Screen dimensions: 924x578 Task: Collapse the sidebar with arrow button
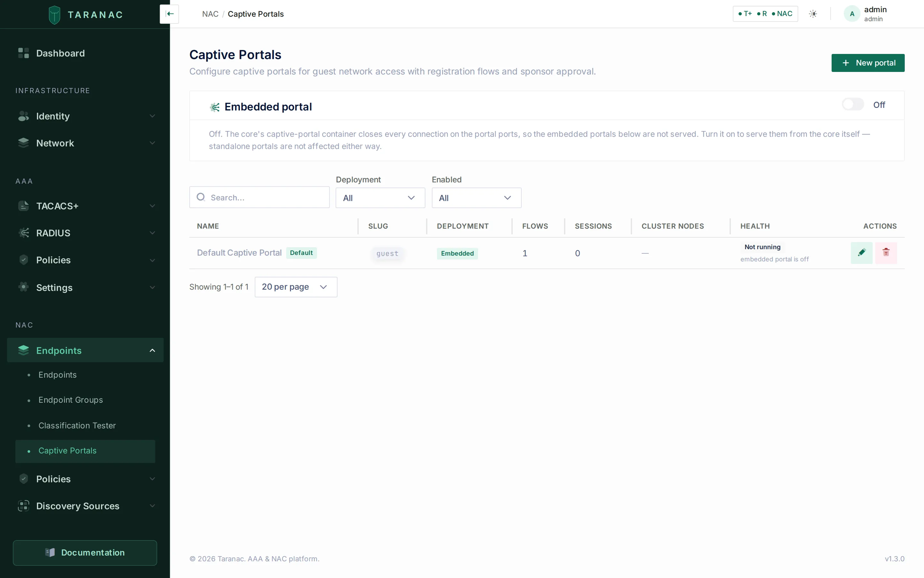(169, 14)
